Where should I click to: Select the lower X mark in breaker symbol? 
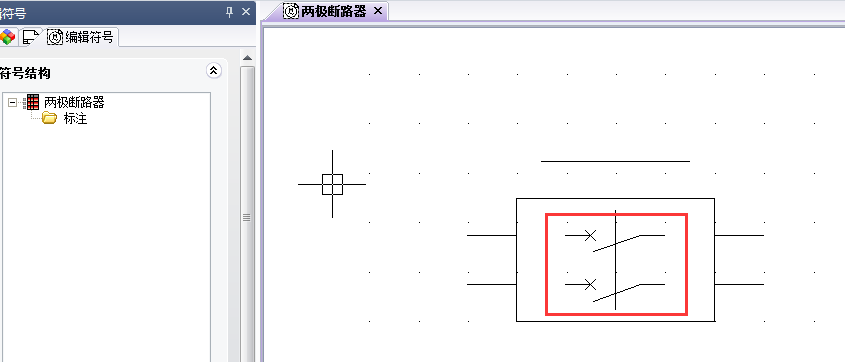(x=591, y=284)
